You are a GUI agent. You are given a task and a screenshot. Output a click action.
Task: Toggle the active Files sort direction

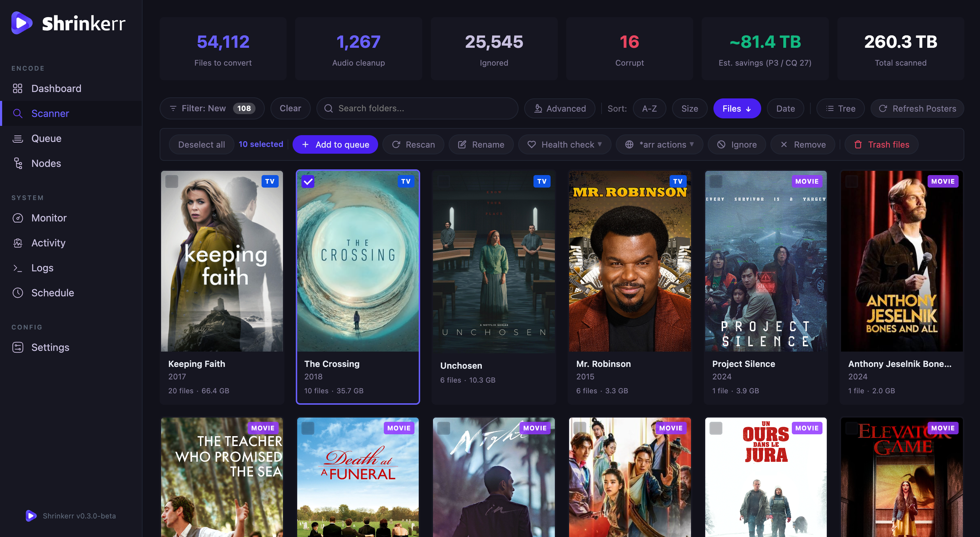click(737, 108)
